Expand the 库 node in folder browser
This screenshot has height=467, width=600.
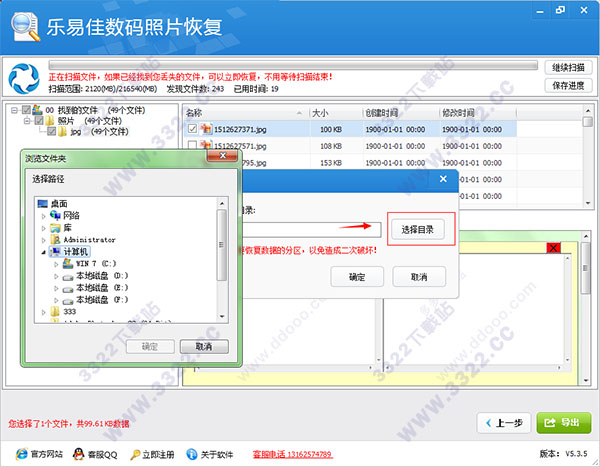44,229
